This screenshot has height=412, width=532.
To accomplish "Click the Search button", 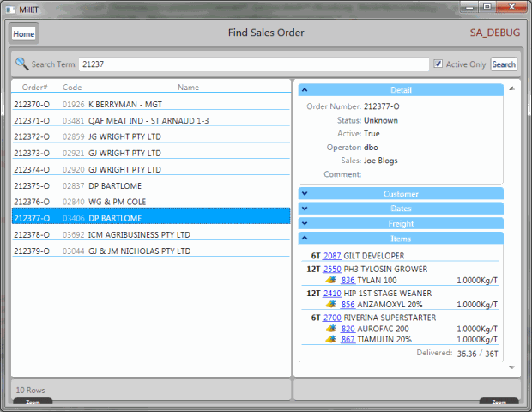I will point(504,64).
